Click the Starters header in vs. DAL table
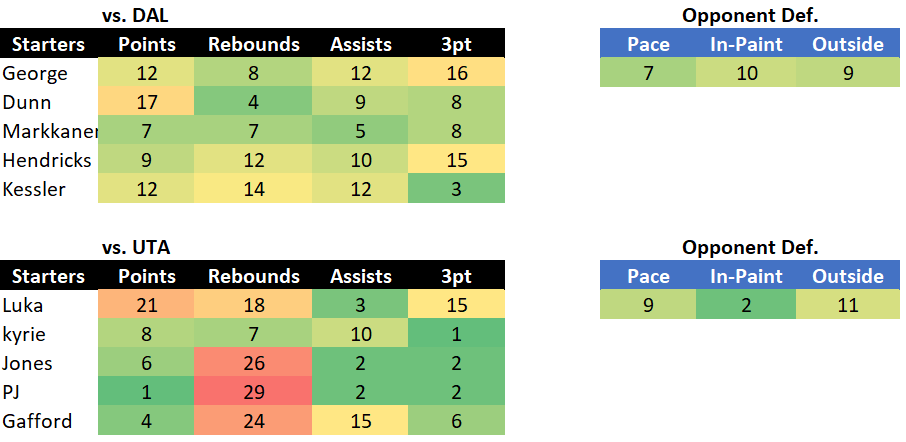The image size is (906, 442). click(x=49, y=44)
